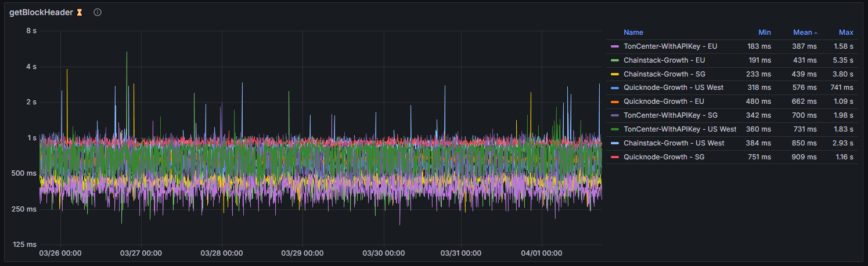The width and height of the screenshot is (868, 266).
Task: Toggle Quicknode-Growth - EU series in legend
Action: pos(664,101)
